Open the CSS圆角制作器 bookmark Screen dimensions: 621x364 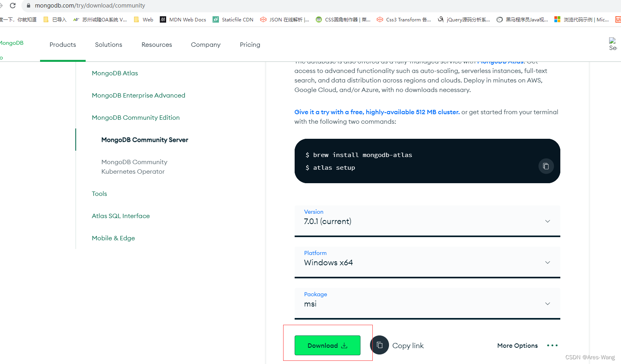click(343, 19)
